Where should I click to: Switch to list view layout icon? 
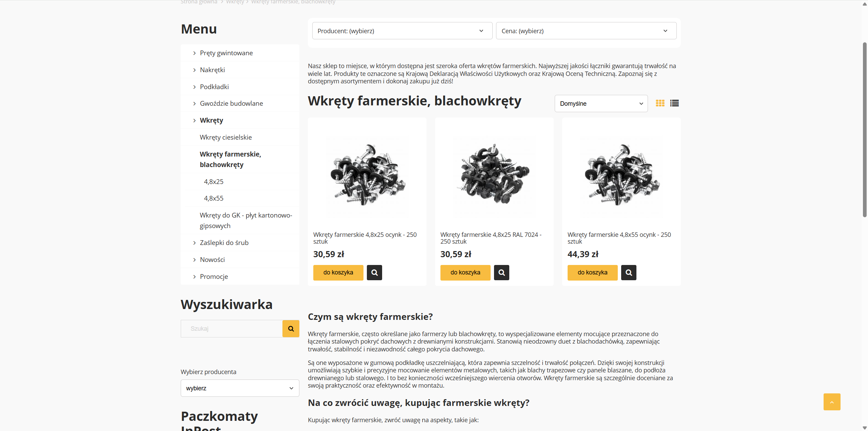point(674,103)
